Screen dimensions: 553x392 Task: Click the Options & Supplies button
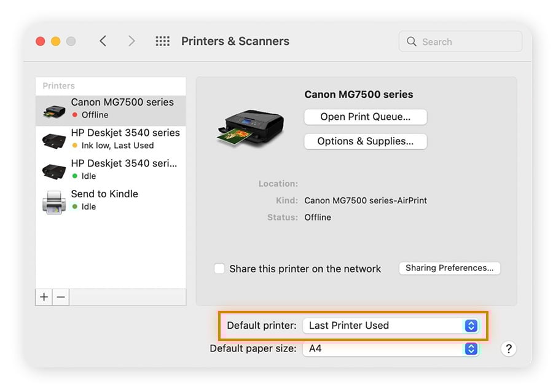click(365, 141)
